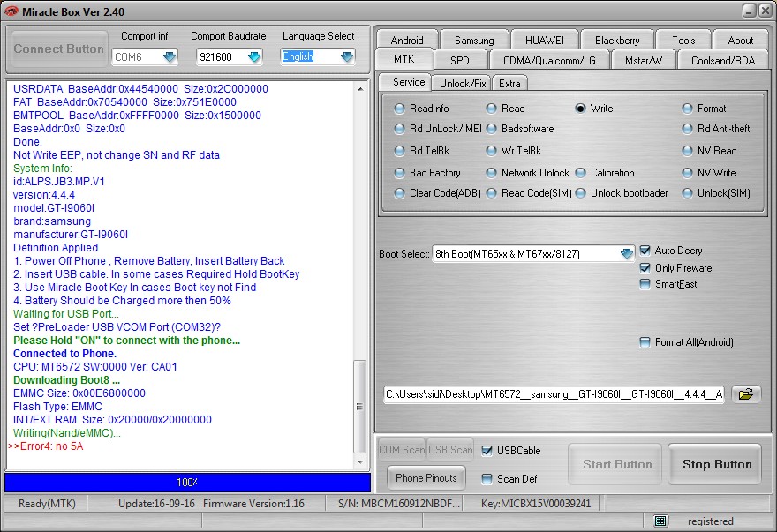This screenshot has height=532, width=777.
Task: Choose Unlock(SIM) option
Action: coord(687,193)
